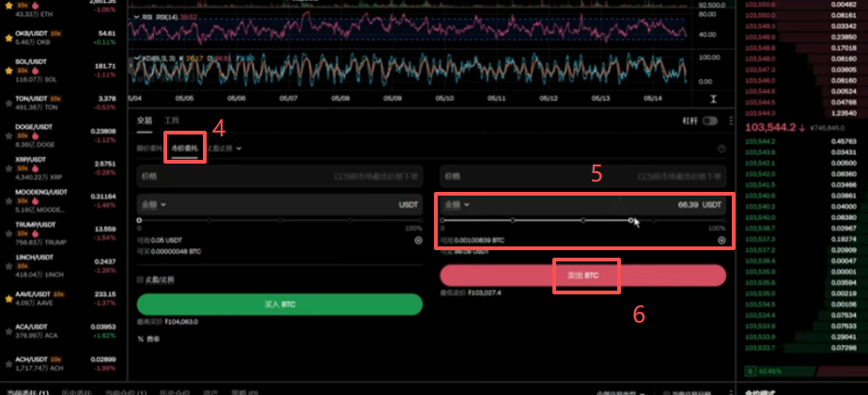Toggle the 杠杆 leverage switch
The width and height of the screenshot is (868, 395).
tap(709, 120)
